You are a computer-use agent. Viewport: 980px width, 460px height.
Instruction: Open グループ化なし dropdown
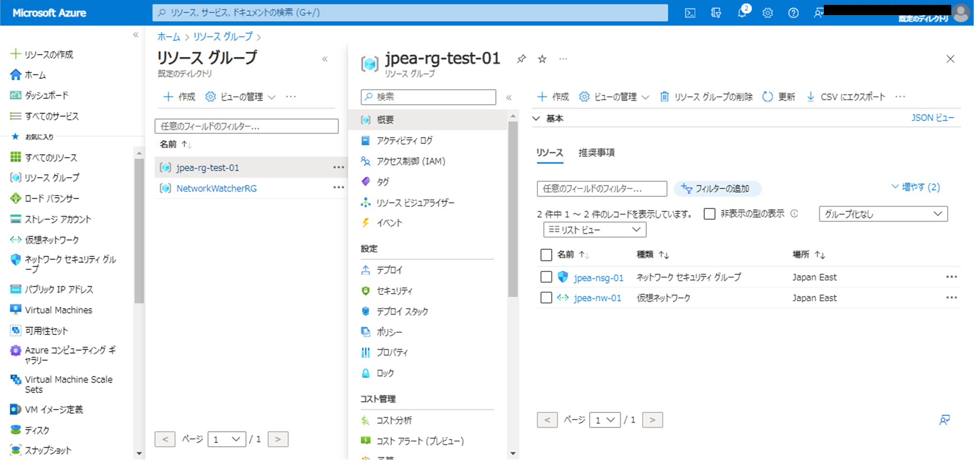883,214
